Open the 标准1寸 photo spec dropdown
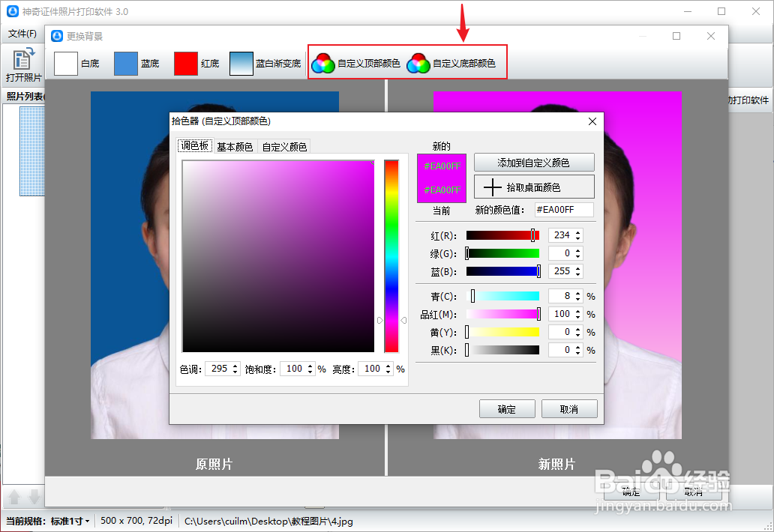Image resolution: width=774 pixels, height=532 pixels. click(74, 521)
